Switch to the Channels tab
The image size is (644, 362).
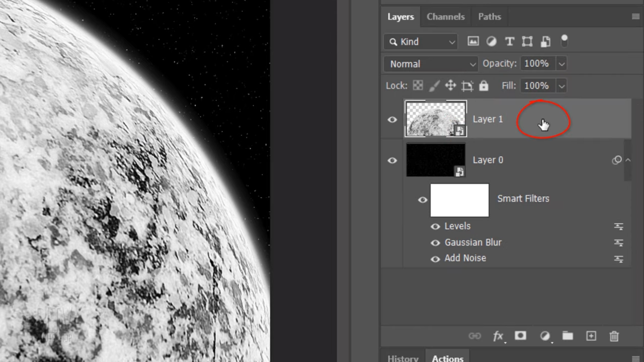(445, 17)
